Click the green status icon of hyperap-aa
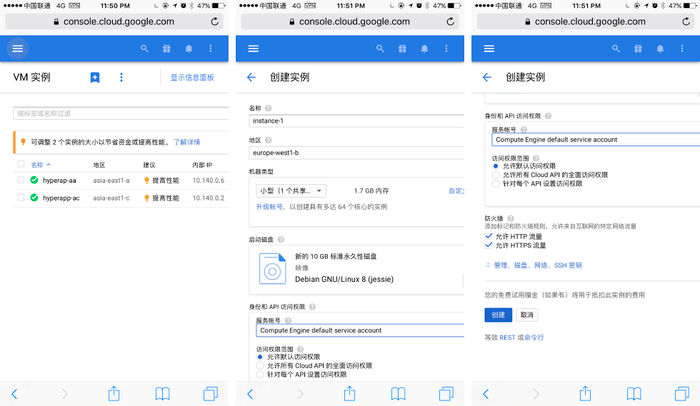 click(x=34, y=180)
